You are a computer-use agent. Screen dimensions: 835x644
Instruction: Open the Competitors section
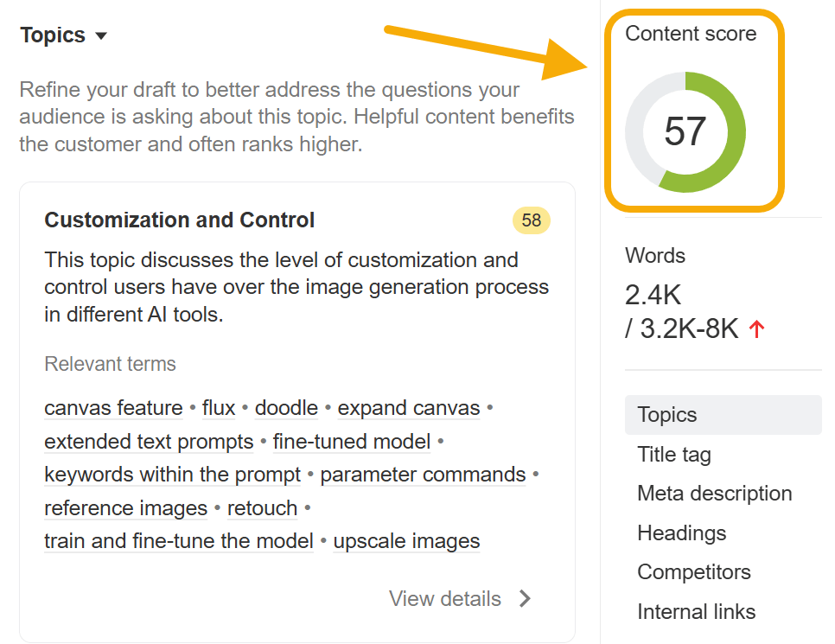694,572
